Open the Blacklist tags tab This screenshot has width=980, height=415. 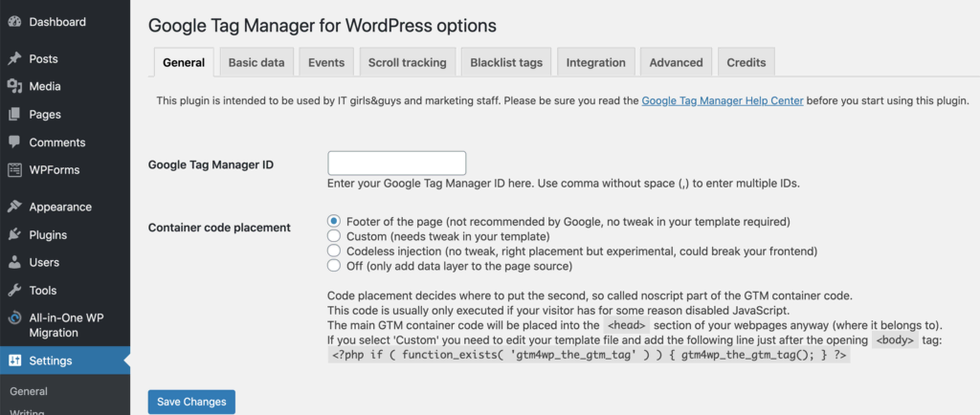tap(506, 62)
